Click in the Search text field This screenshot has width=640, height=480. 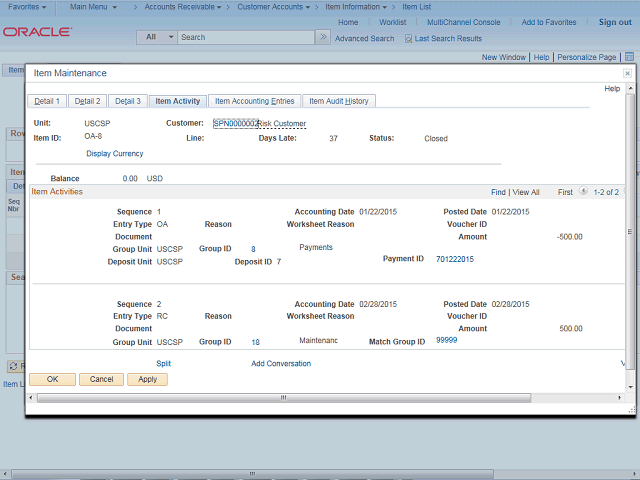coord(245,37)
